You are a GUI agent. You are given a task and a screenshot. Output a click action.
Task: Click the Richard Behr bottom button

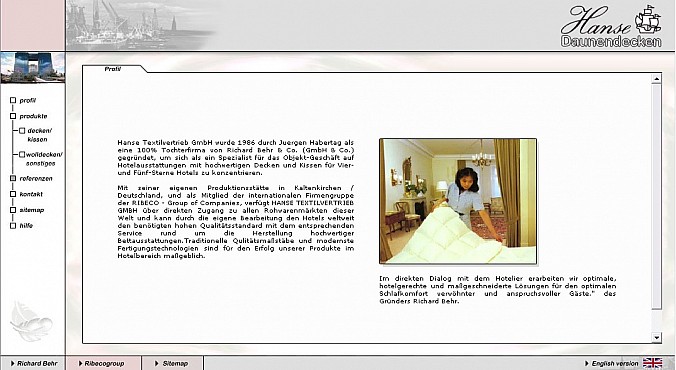point(33,364)
